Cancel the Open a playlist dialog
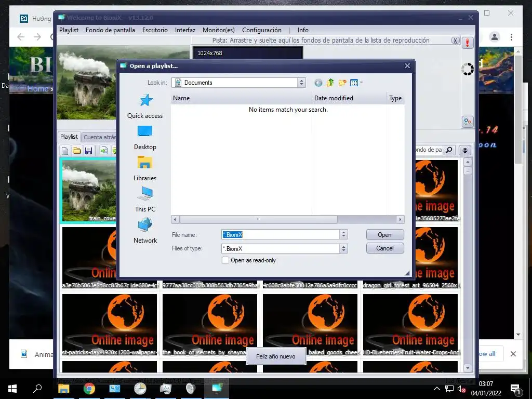 (x=385, y=248)
